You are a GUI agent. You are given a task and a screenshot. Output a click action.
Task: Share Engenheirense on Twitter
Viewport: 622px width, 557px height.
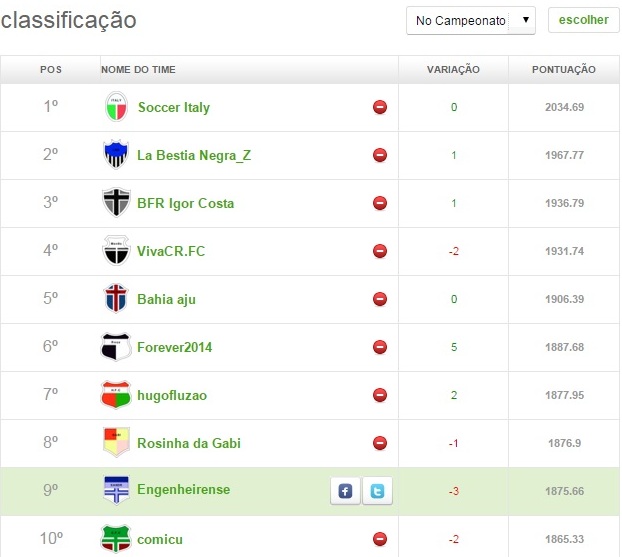[x=377, y=491]
